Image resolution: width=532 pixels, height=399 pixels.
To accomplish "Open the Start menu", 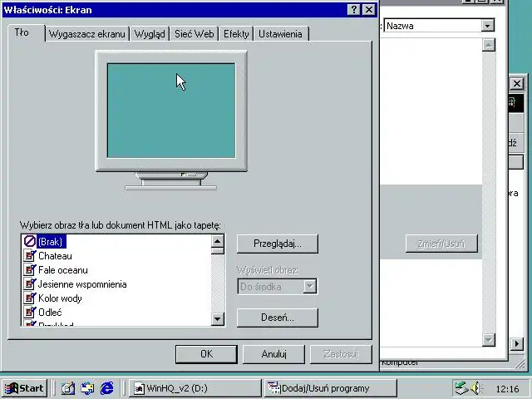I will [x=24, y=388].
